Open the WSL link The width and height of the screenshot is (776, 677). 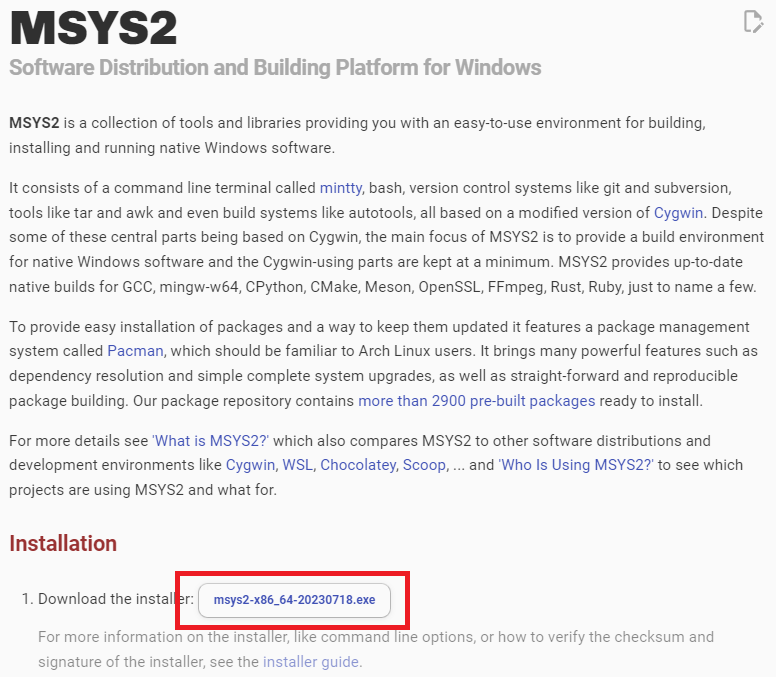[297, 465]
